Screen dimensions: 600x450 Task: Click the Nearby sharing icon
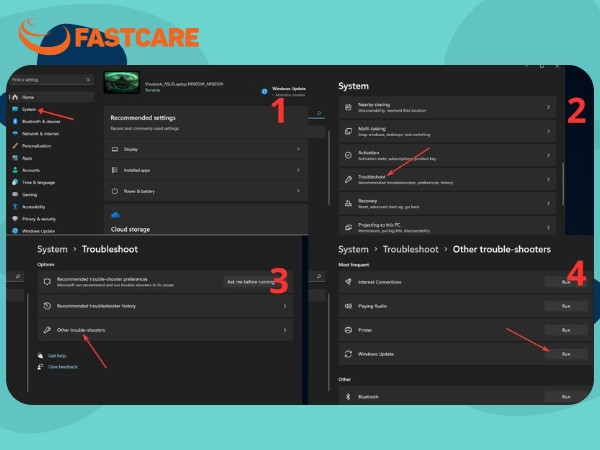pyautogui.click(x=348, y=108)
